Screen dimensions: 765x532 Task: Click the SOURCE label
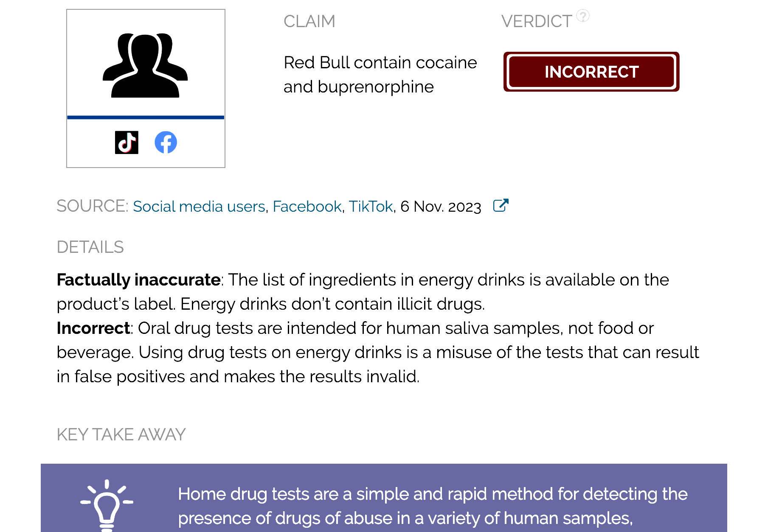(92, 206)
